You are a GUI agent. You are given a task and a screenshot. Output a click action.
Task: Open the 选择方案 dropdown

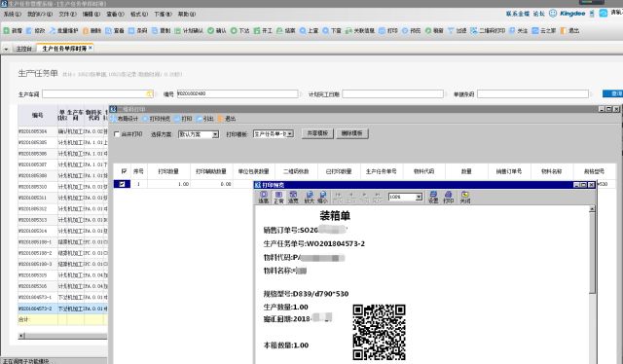coord(215,134)
